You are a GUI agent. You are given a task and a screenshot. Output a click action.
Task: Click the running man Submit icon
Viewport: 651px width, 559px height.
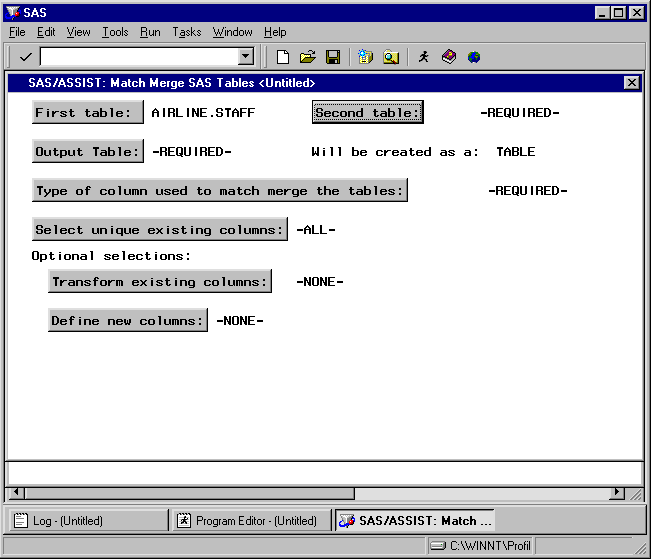pos(423,56)
